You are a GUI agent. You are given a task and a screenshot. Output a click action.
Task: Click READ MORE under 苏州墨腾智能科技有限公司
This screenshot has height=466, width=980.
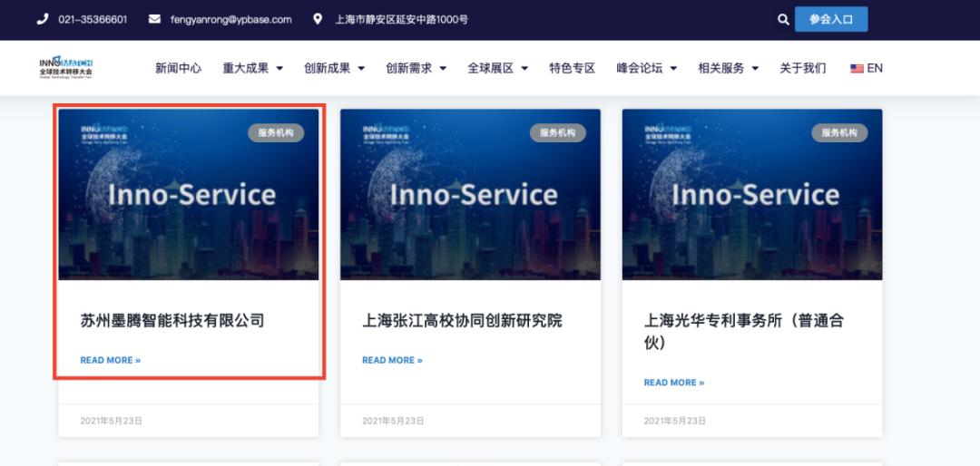110,360
